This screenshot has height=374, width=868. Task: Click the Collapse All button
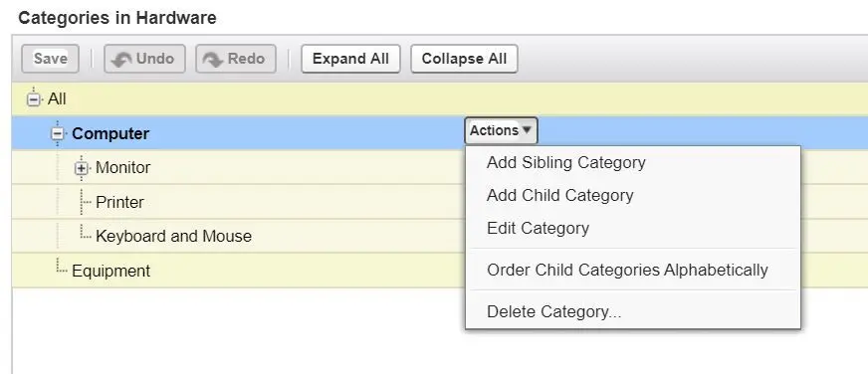coord(464,59)
